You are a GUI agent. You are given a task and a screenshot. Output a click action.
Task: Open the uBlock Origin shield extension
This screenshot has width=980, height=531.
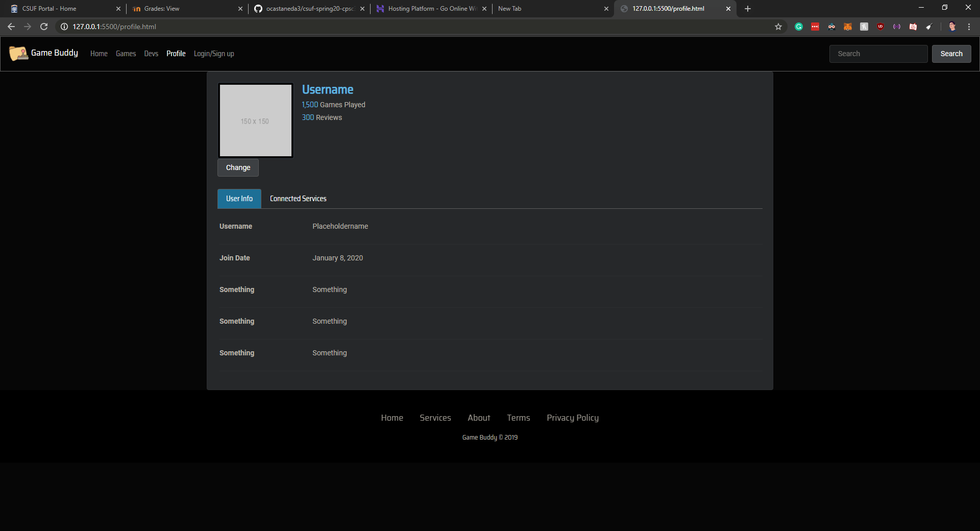coord(880,27)
